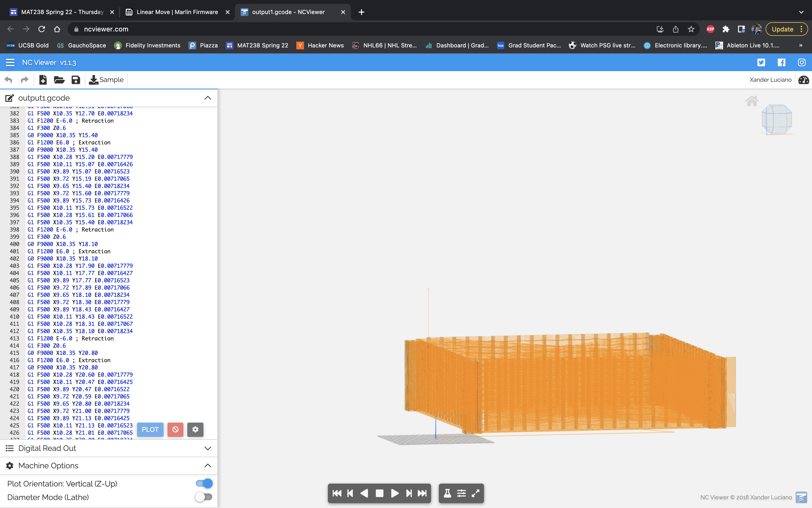Click the browser back button
This screenshot has height=508, width=812.
10,29
